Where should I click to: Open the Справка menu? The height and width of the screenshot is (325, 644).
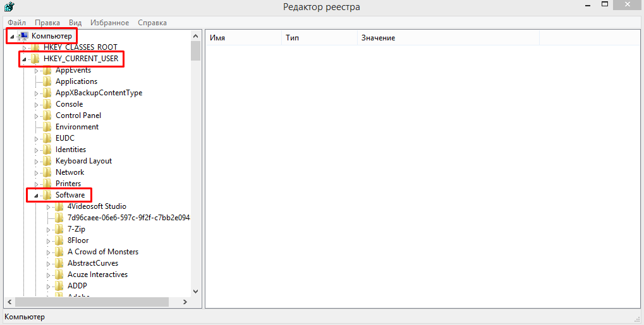[152, 23]
